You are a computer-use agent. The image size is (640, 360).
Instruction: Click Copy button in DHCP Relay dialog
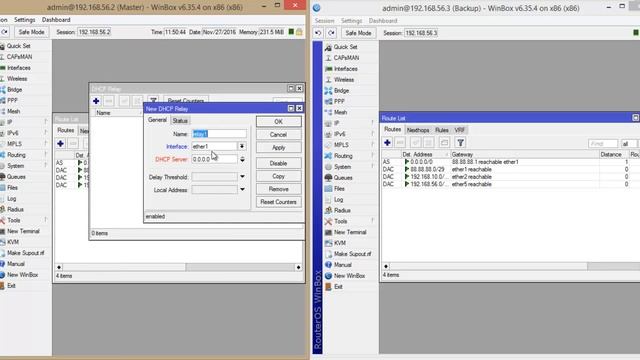[278, 176]
